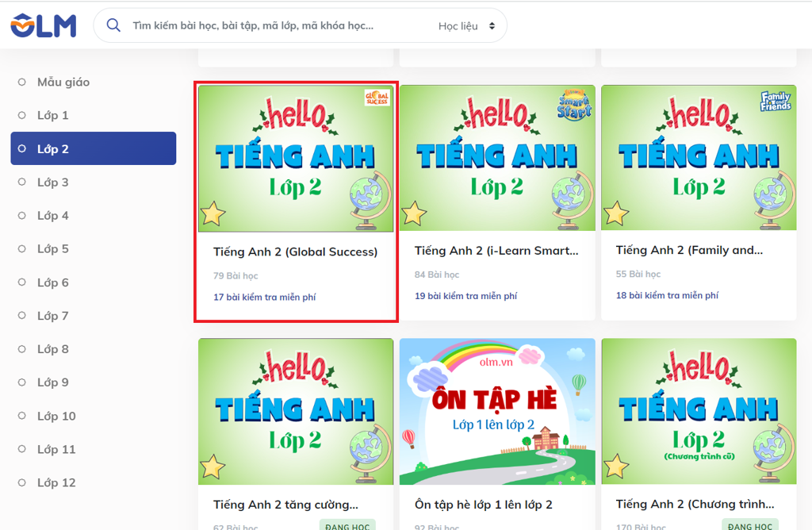Open 17 bài kiểm tra miễn phí link
The image size is (812, 530).
(265, 298)
